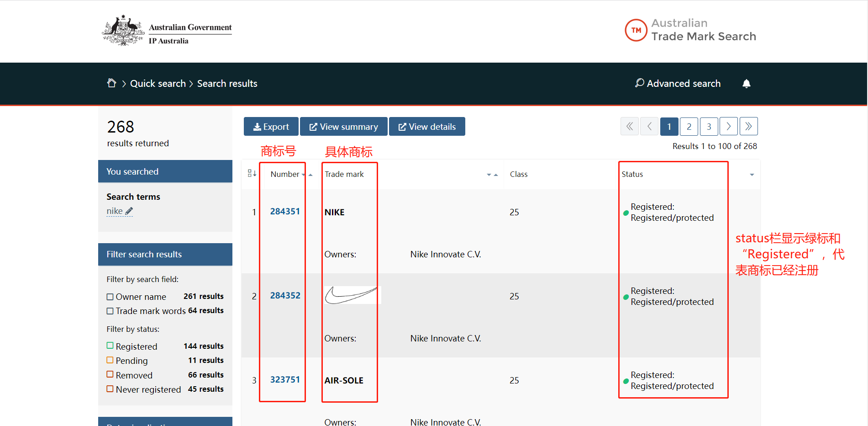The height and width of the screenshot is (426, 868).
Task: Go to next results page arrow
Action: [729, 127]
